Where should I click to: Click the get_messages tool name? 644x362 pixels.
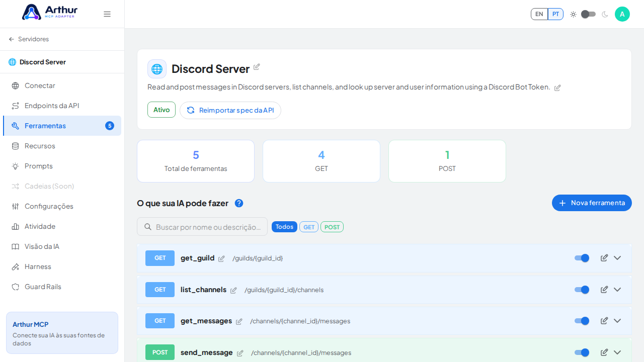(206, 321)
